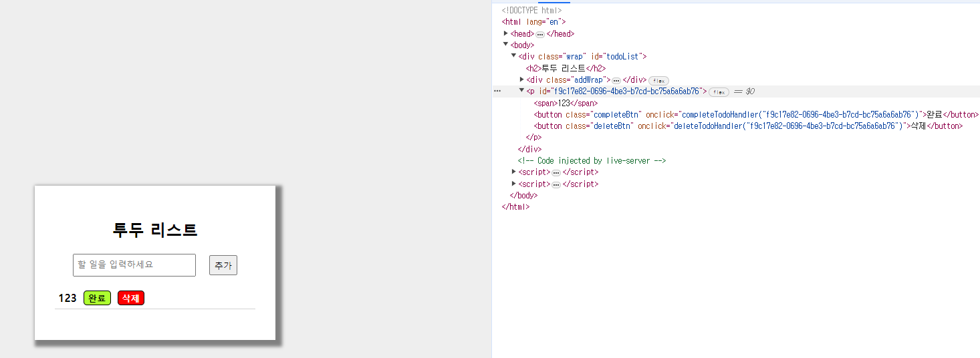This screenshot has height=358, width=980.
Task: Click the ellipsis badge in head element
Action: [540, 34]
